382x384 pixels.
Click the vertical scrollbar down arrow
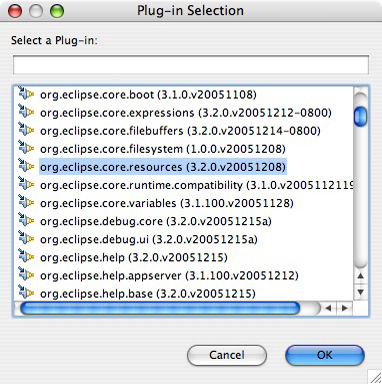pos(360,292)
